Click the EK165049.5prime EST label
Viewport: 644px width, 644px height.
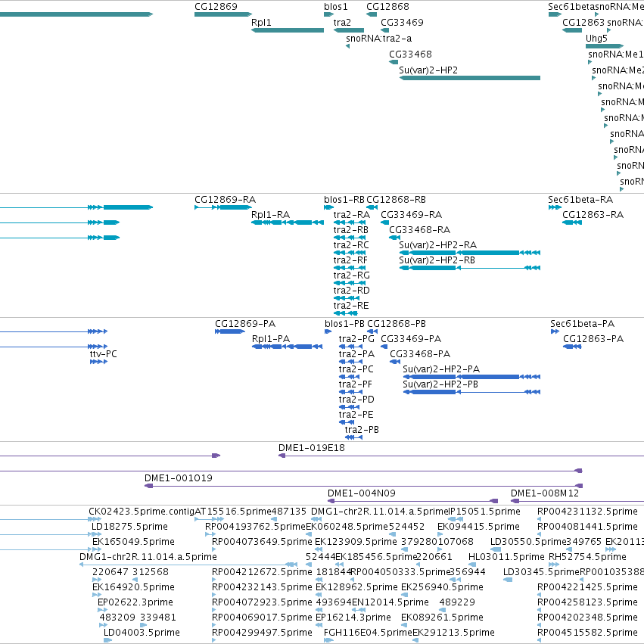coord(133,542)
